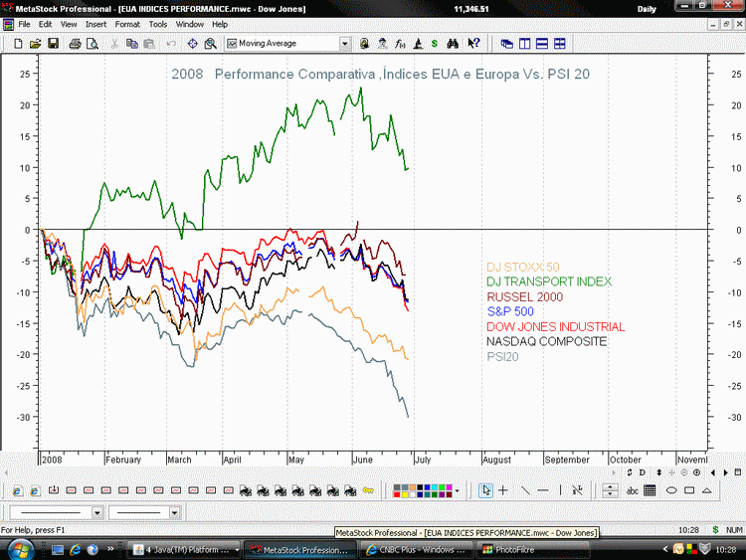
Task: Open the first line style dropdown
Action: click(97, 512)
